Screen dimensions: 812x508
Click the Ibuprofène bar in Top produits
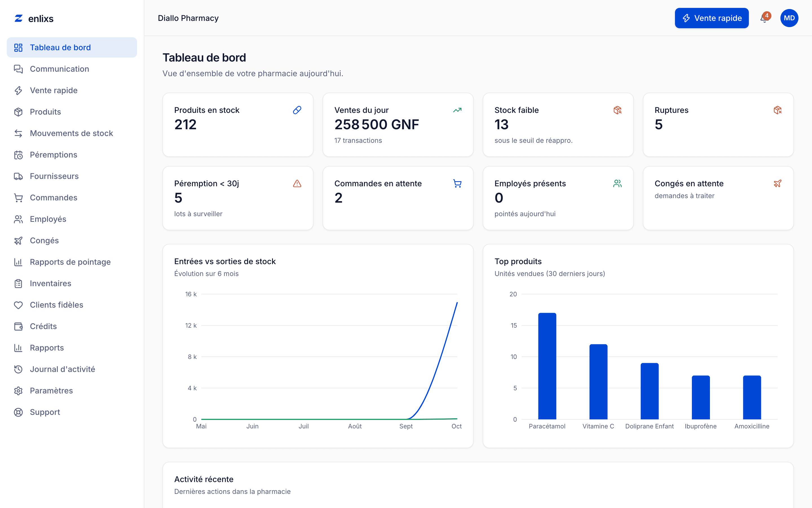[x=701, y=397]
